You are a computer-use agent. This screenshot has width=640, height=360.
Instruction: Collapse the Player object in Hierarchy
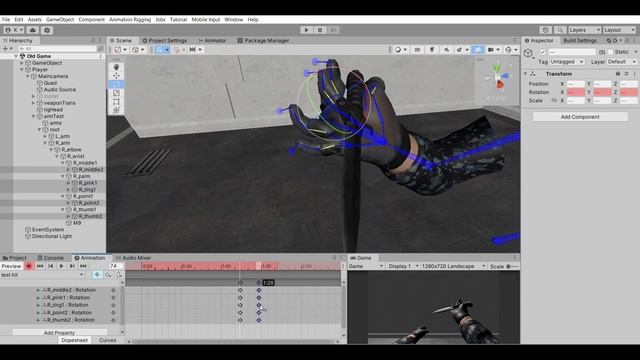(22, 70)
